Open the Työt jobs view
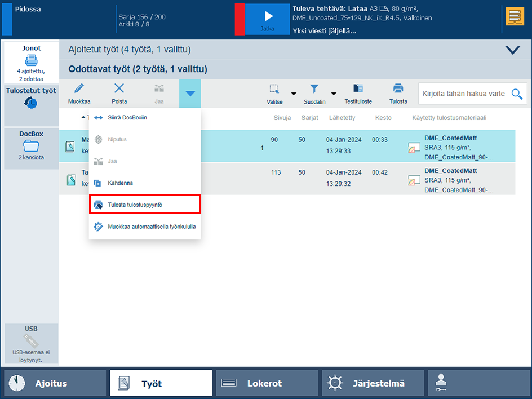Screen dimensions: 532x399 161,383
